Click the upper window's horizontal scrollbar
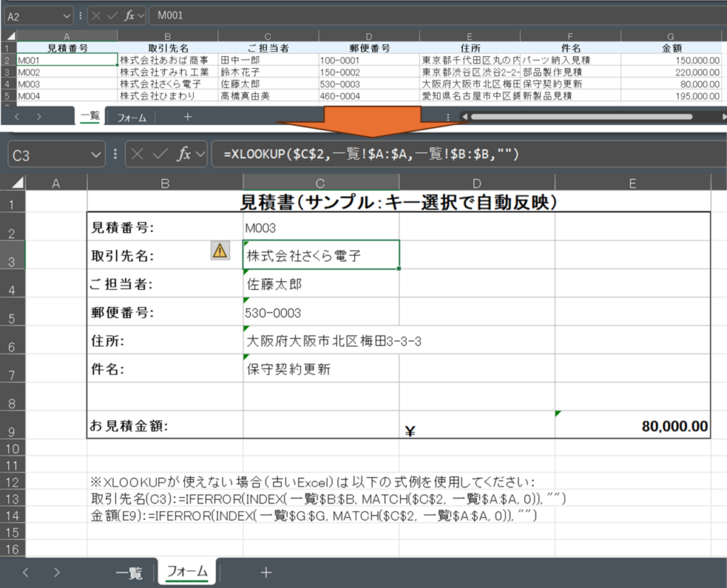The image size is (727, 588). click(x=581, y=116)
